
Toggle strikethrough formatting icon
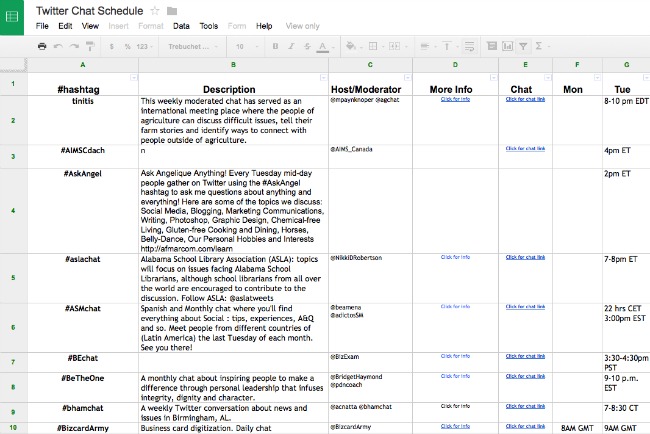coord(307,46)
